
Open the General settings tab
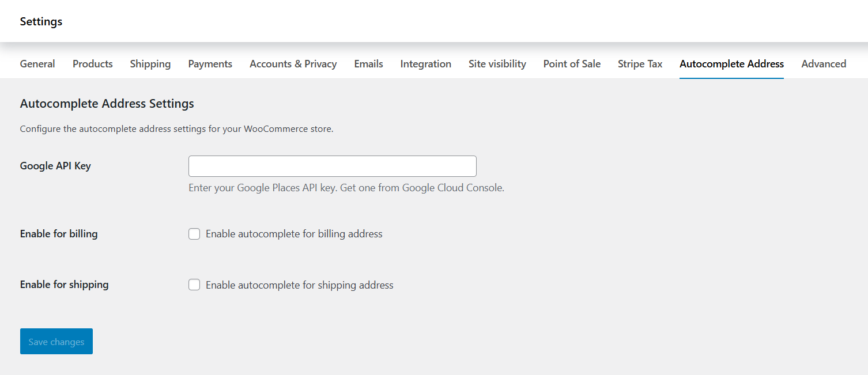point(37,64)
